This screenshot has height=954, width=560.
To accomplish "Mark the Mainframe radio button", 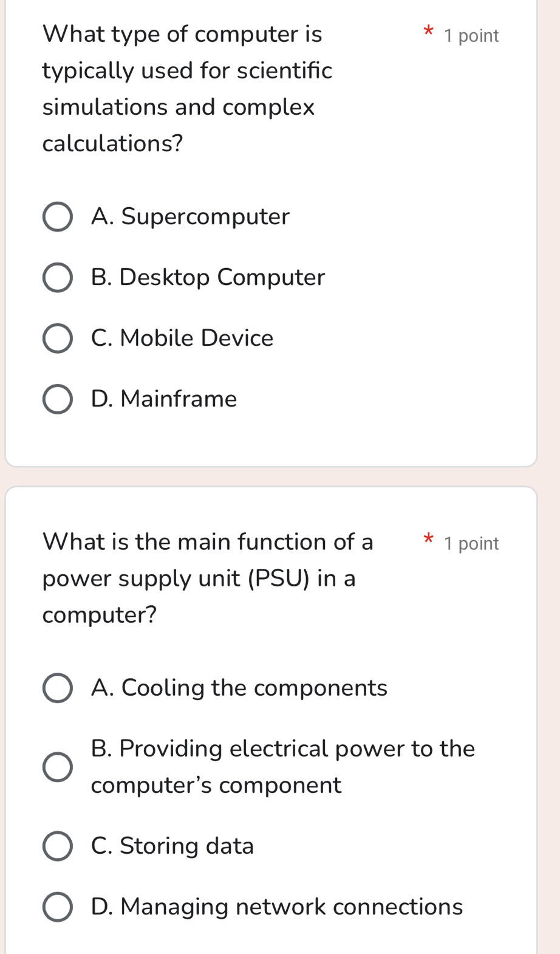I will [58, 399].
